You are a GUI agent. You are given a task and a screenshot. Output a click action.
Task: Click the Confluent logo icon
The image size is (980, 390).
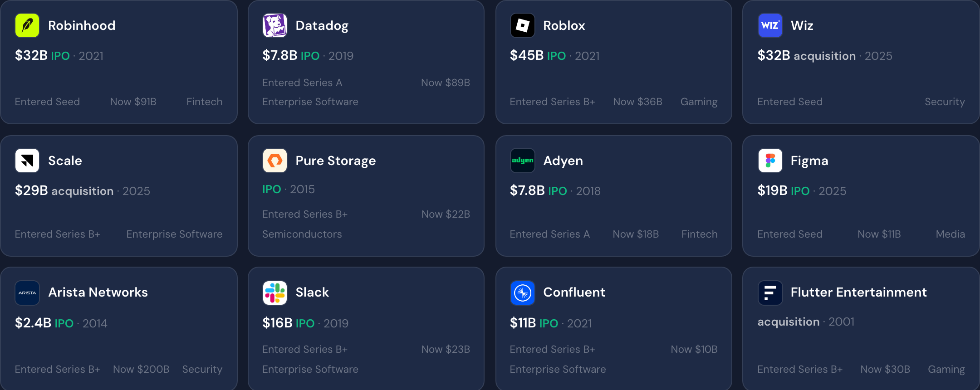pos(523,293)
